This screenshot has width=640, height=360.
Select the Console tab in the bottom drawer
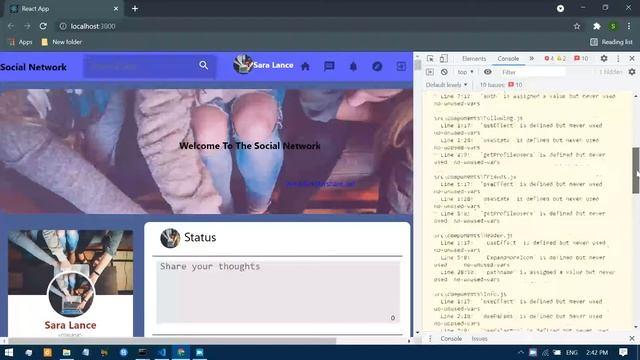tap(451, 339)
